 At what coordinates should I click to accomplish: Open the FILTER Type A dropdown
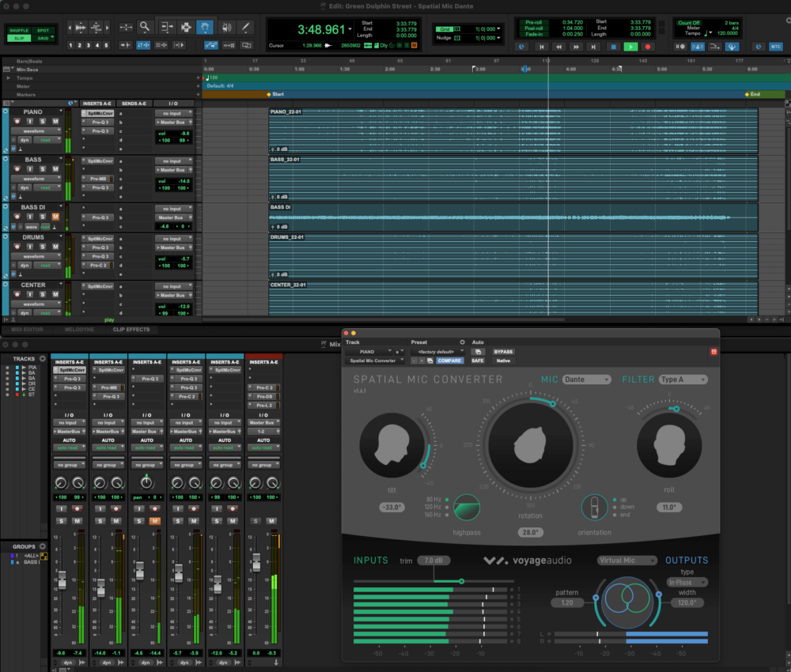pyautogui.click(x=681, y=379)
